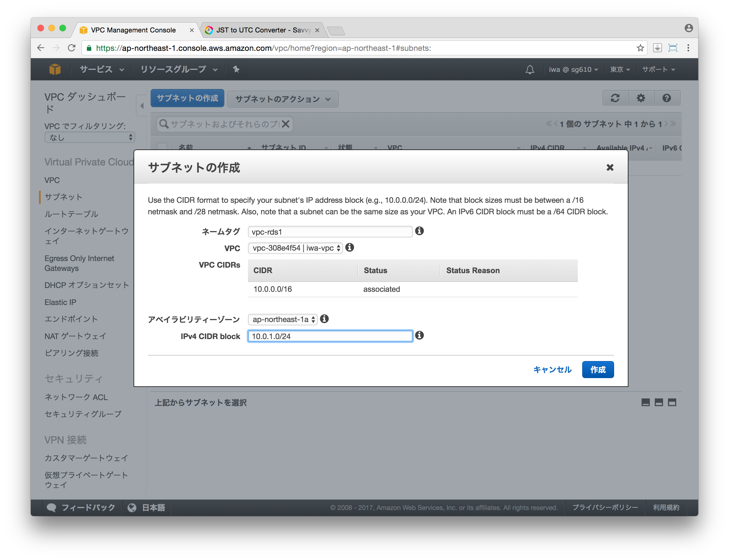Viewport: 729px width, 560px height.
Task: Open Egress Only Internet Gateways in sidebar
Action: 79,263
